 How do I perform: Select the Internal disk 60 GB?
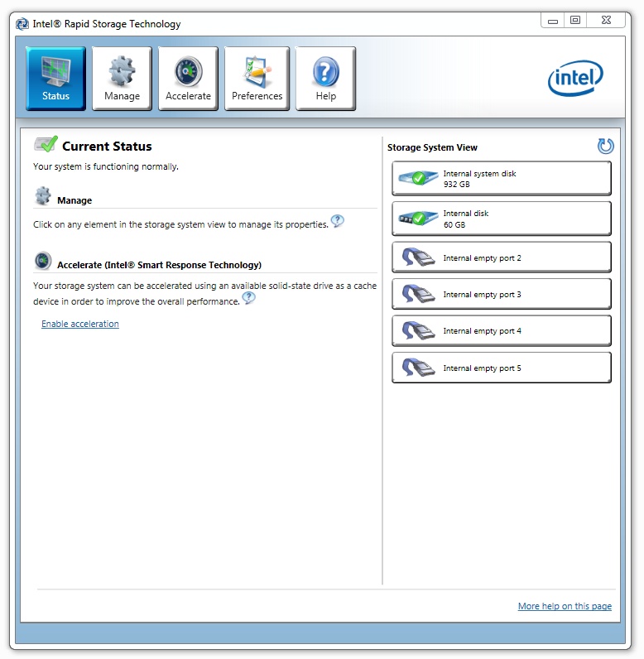(x=502, y=219)
